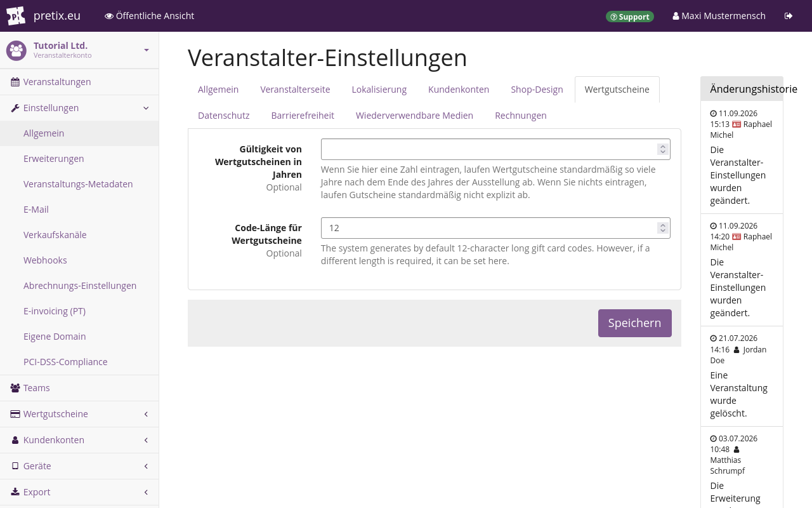The height and width of the screenshot is (508, 812).
Task: Expand the Export sidebar section
Action: (146, 492)
